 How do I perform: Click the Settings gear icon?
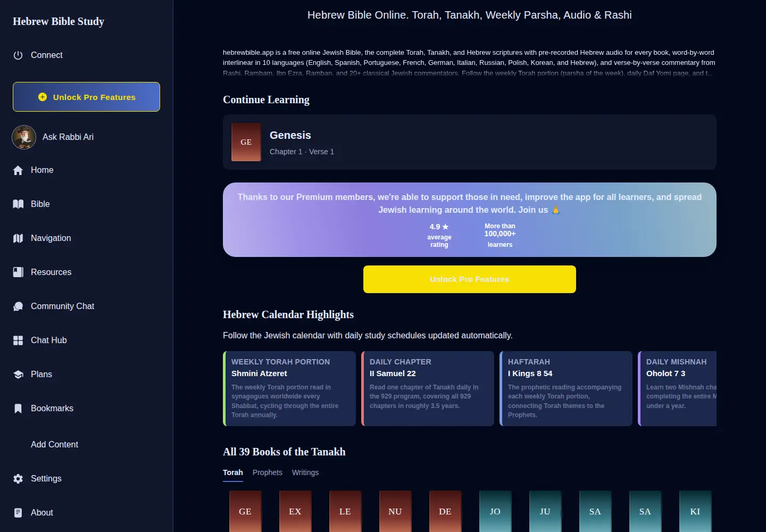[x=18, y=479]
